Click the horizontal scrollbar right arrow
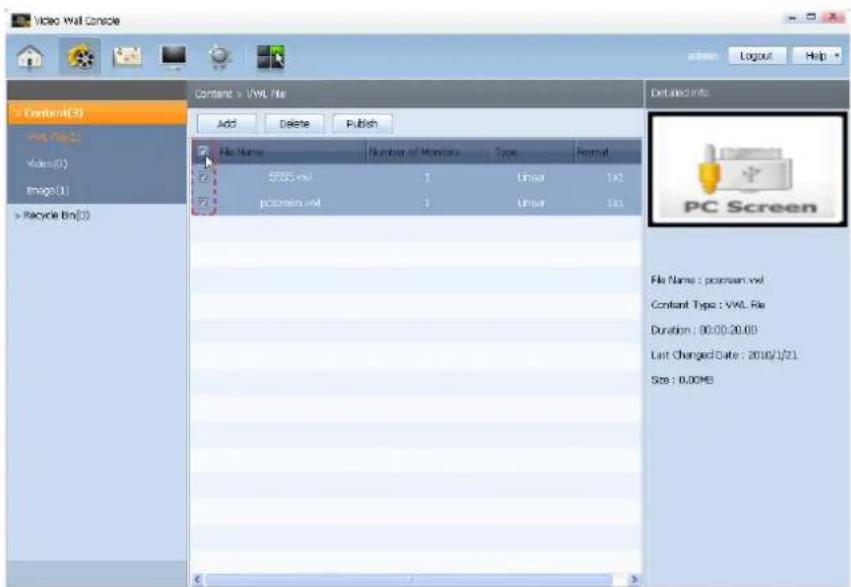The image size is (851, 587). coord(633,579)
